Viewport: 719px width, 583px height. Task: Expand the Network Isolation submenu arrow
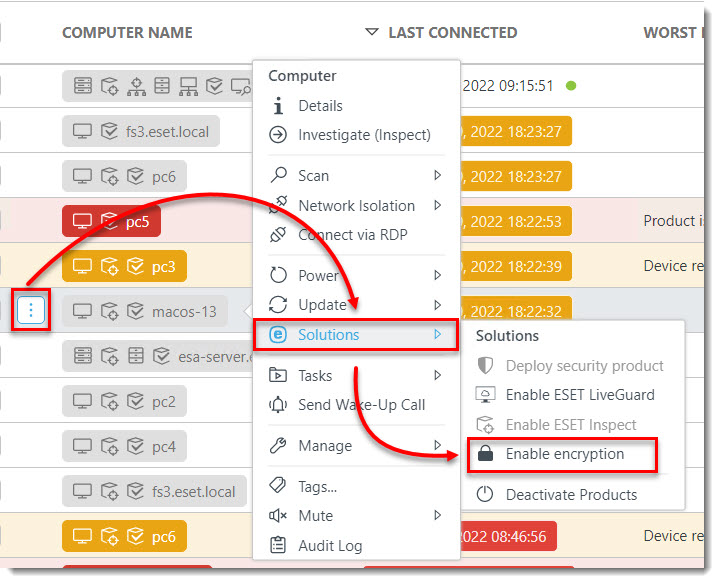(437, 205)
